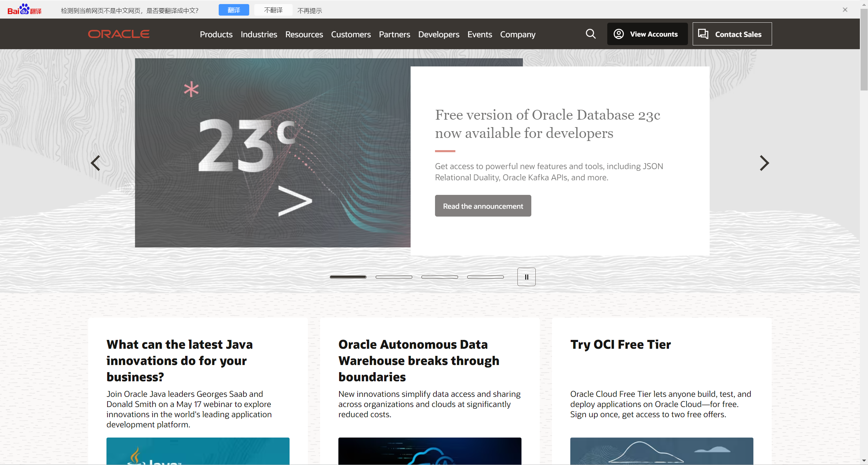The width and height of the screenshot is (868, 465).
Task: Open the Partners menu
Action: coord(394,34)
